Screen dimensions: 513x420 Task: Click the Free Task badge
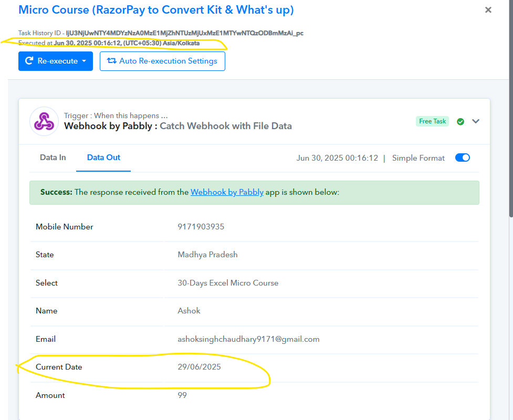coord(432,121)
